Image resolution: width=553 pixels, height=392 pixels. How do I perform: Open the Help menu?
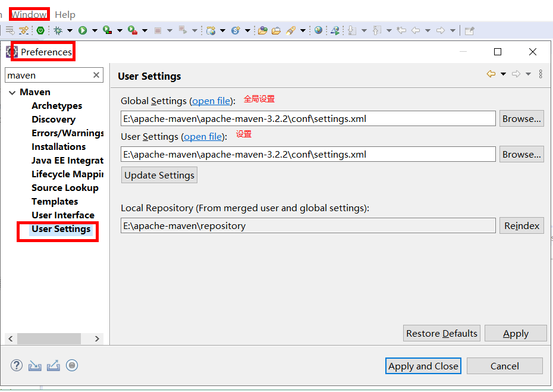[x=65, y=14]
